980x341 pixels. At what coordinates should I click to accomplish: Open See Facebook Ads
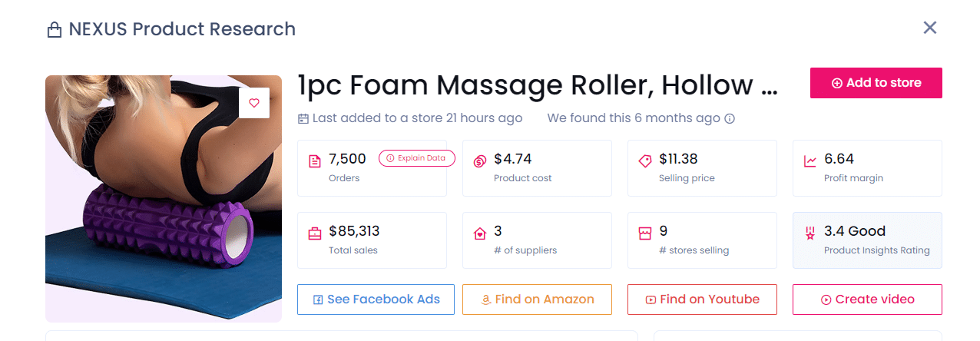coord(376,300)
